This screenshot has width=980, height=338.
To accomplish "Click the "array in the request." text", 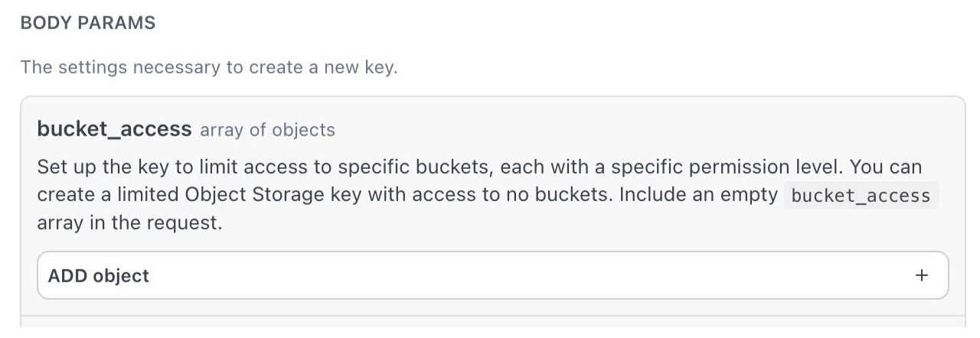I will (129, 223).
